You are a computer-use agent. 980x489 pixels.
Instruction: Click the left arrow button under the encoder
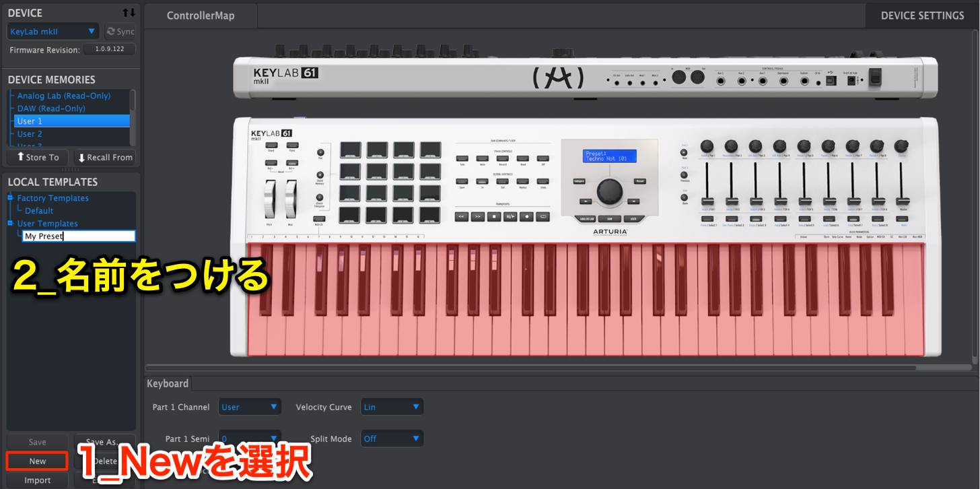pyautogui.click(x=586, y=201)
